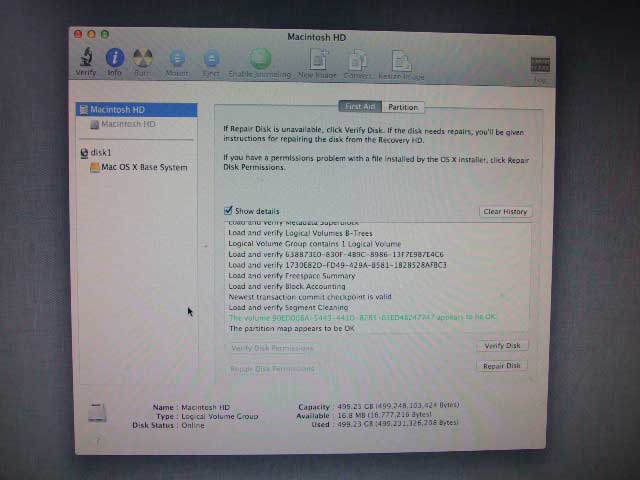
Task: Select the dimmed Macintosh HD volume in sidebar
Action: tap(128, 124)
